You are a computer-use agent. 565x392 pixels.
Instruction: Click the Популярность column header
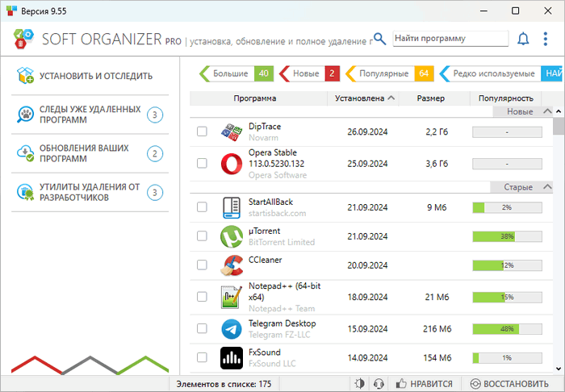(505, 98)
